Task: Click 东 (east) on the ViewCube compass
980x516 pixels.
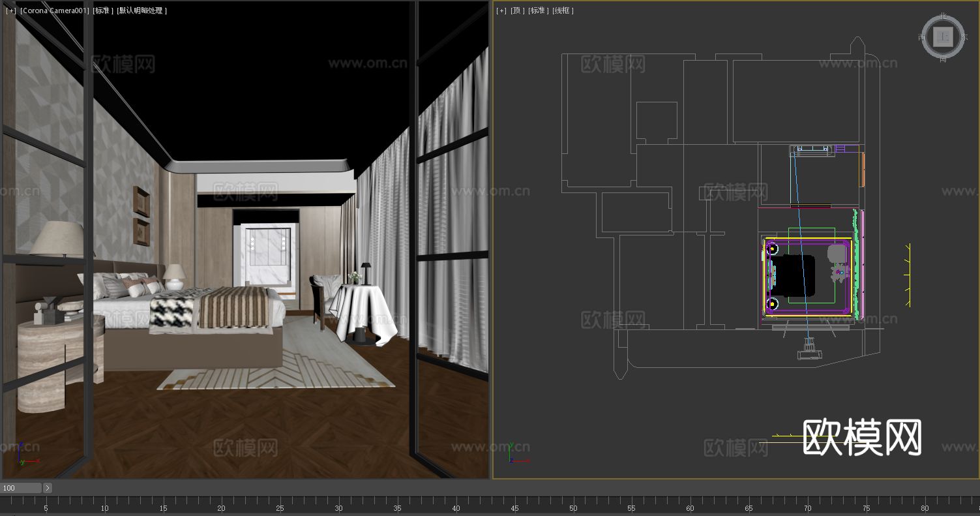Action: [x=964, y=38]
